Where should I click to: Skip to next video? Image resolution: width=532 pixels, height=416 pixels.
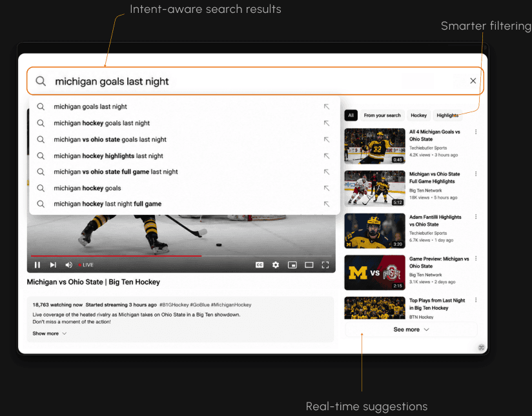(x=53, y=265)
